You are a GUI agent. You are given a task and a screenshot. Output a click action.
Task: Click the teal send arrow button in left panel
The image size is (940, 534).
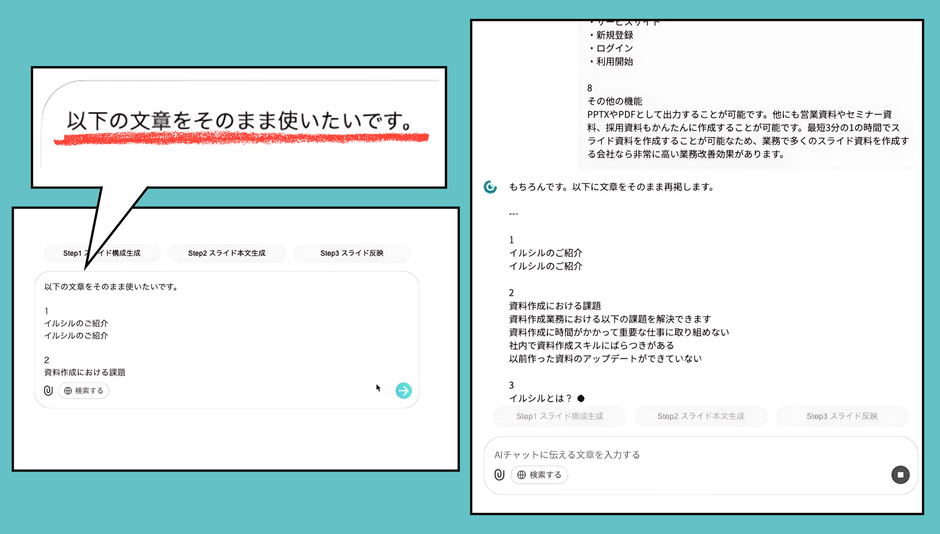coord(403,390)
